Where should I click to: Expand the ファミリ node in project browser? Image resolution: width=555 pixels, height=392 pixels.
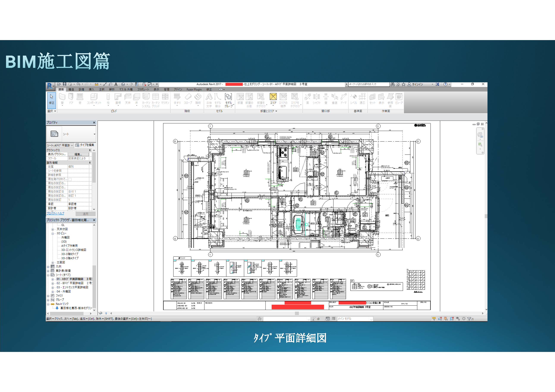click(48, 296)
